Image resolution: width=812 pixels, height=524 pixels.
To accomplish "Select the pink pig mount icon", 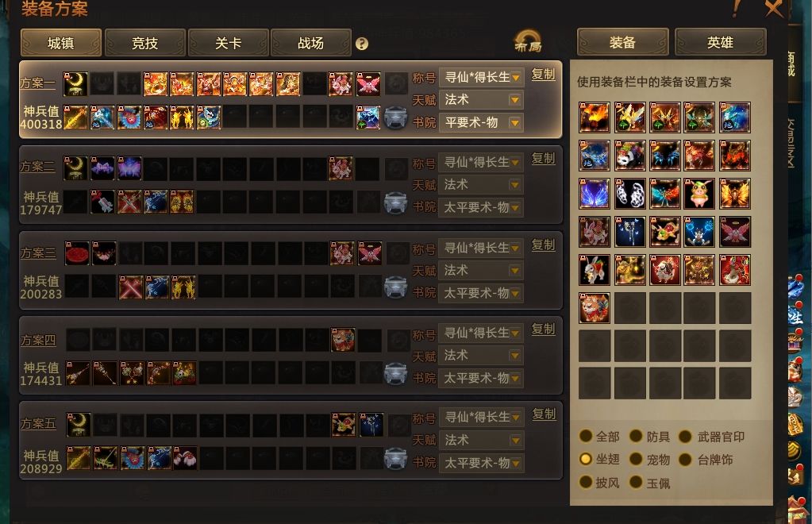I will (x=699, y=194).
